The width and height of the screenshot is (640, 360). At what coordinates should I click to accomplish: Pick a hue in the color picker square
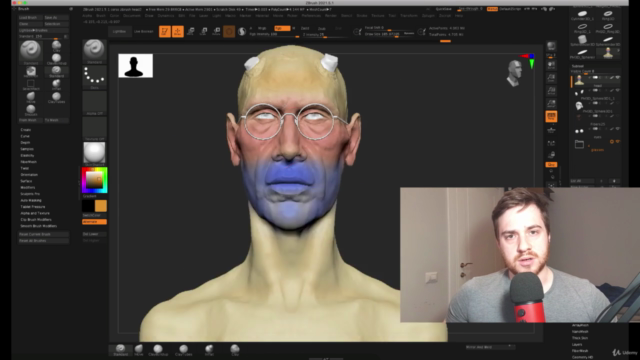pyautogui.click(x=94, y=180)
